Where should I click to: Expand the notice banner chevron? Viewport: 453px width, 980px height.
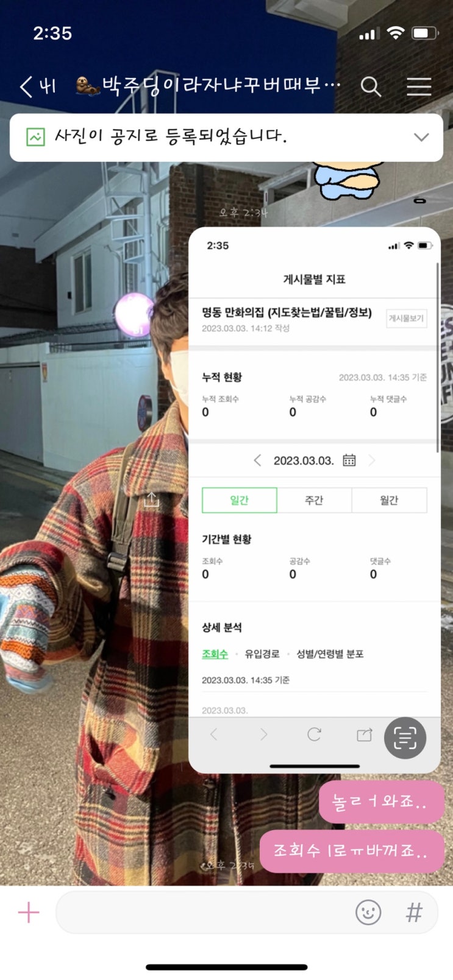coord(421,137)
